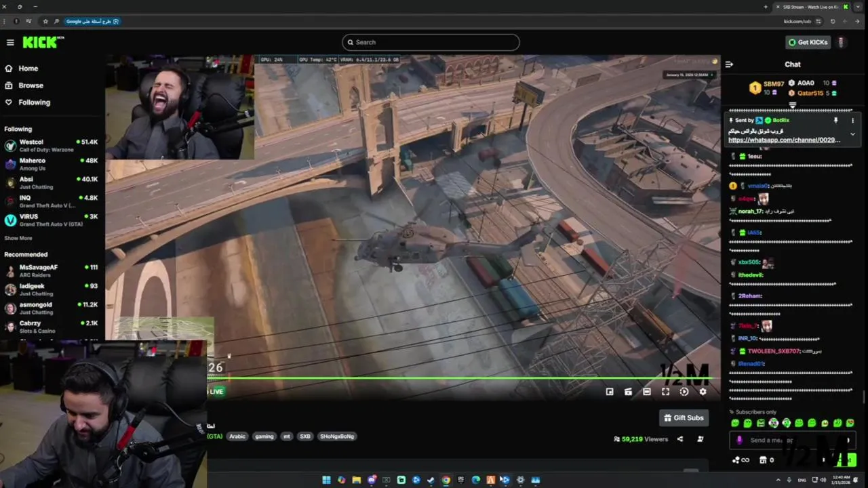
Task: Collapse the chat panel
Action: click(x=729, y=64)
